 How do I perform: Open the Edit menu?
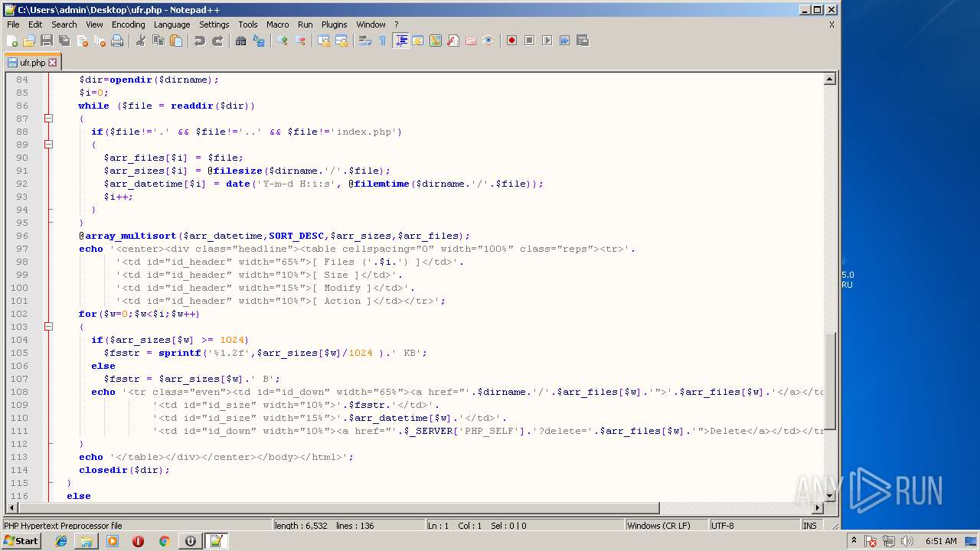tap(35, 24)
